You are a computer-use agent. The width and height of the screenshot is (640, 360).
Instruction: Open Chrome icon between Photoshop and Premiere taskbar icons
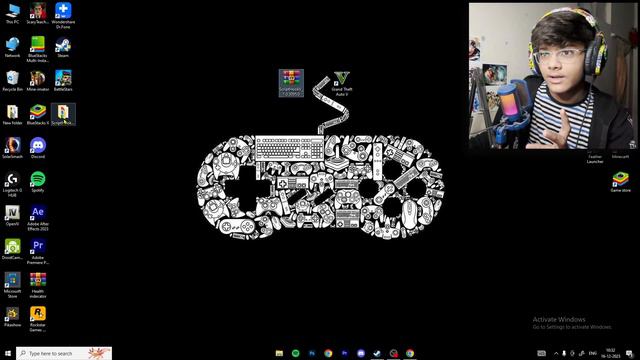[328, 353]
